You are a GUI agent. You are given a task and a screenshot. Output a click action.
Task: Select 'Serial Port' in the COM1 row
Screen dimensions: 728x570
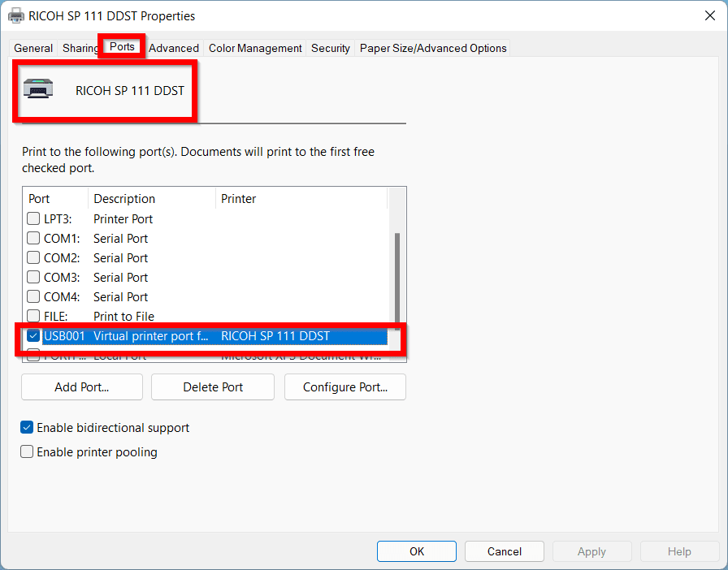[121, 238]
